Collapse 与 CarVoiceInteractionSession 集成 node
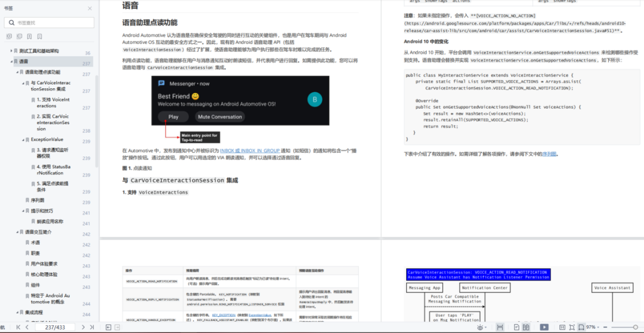The image size is (644, 333). point(23,82)
